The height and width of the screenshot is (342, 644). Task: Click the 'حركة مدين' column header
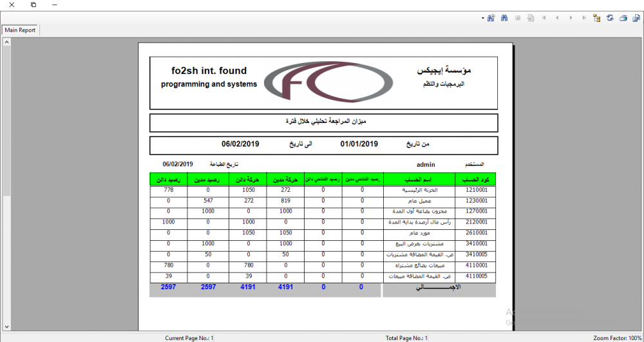pos(285,180)
